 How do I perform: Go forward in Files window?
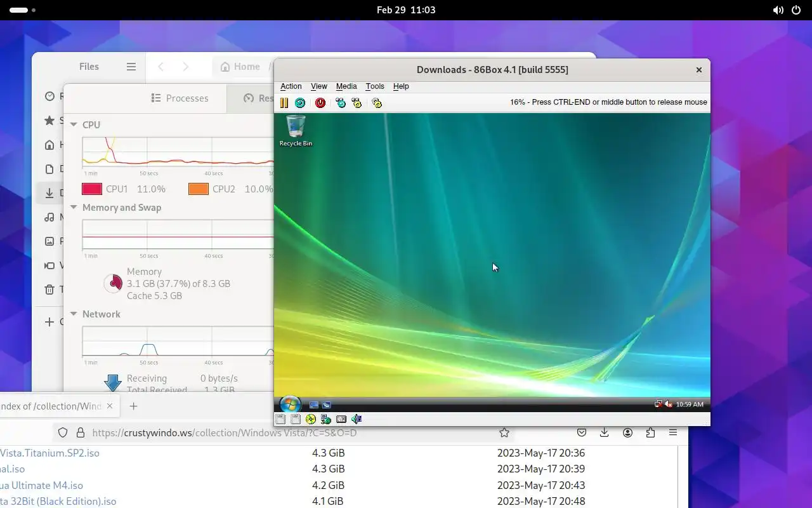pos(185,67)
